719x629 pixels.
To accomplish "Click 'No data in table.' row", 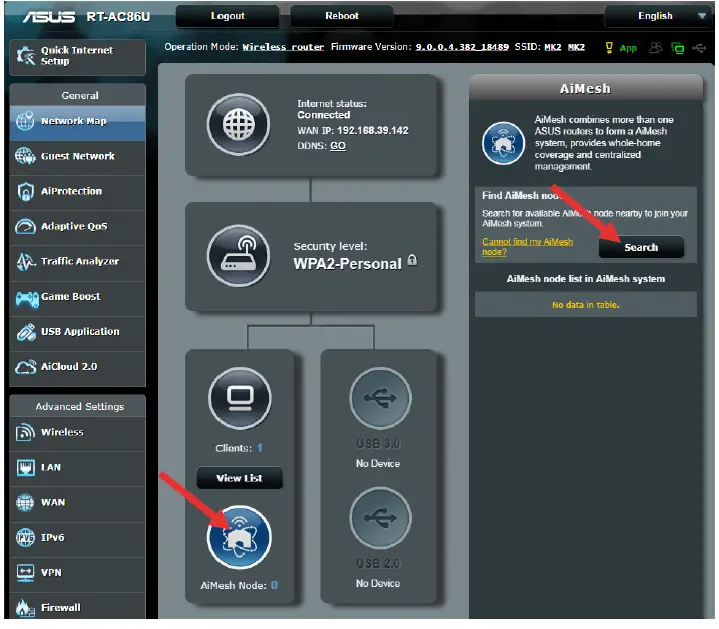I will (x=586, y=305).
